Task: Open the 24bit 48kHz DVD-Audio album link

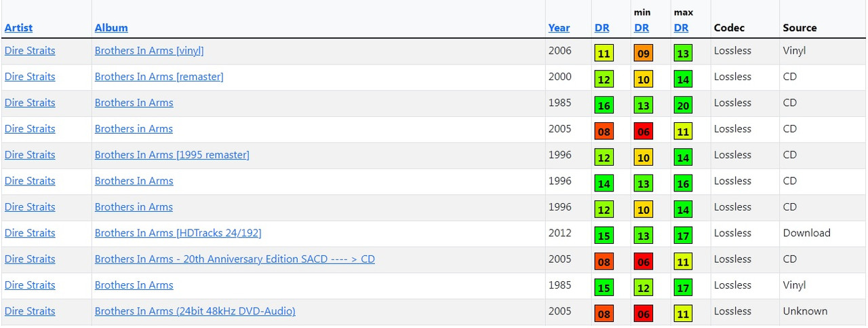Action: [x=195, y=311]
